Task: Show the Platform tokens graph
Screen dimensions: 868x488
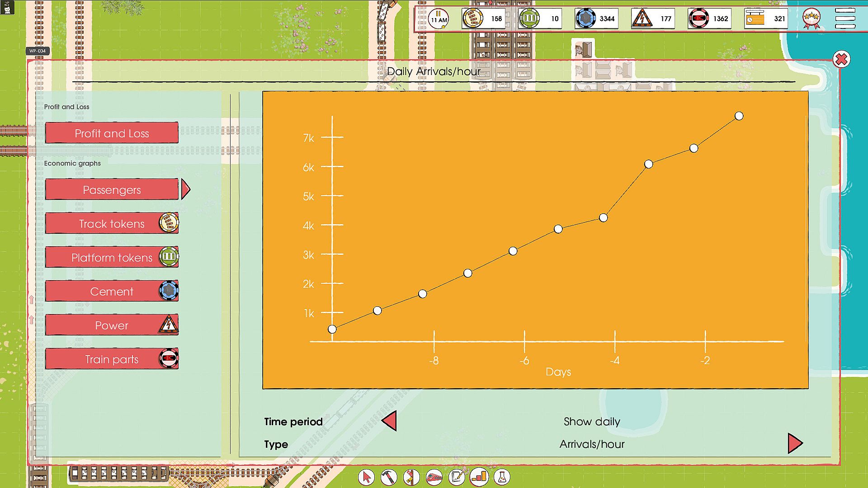Action: [112, 258]
